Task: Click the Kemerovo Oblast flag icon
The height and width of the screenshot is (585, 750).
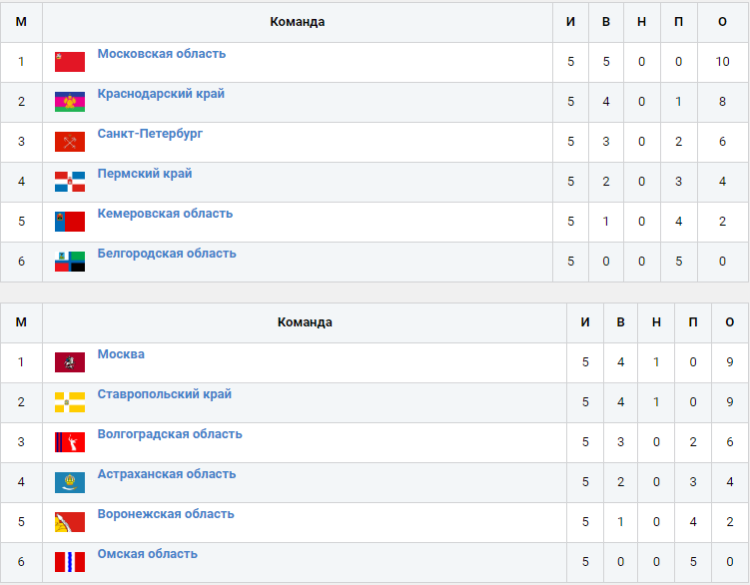Action: [x=70, y=222]
